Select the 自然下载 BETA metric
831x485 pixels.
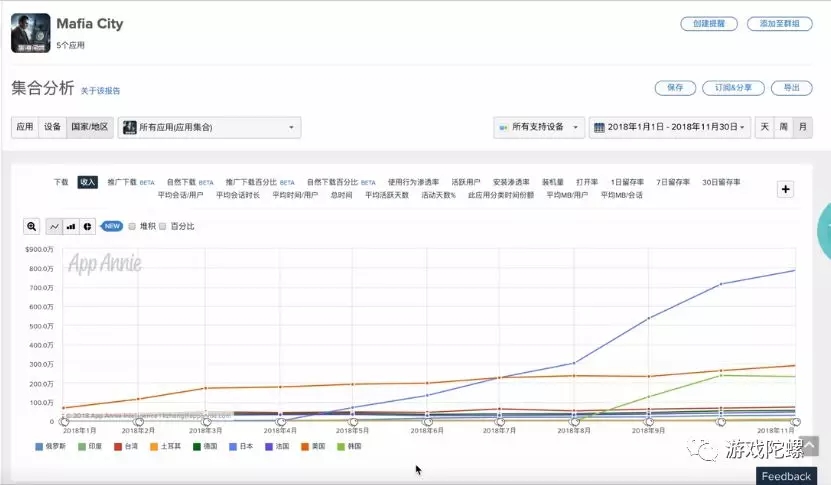(x=190, y=182)
